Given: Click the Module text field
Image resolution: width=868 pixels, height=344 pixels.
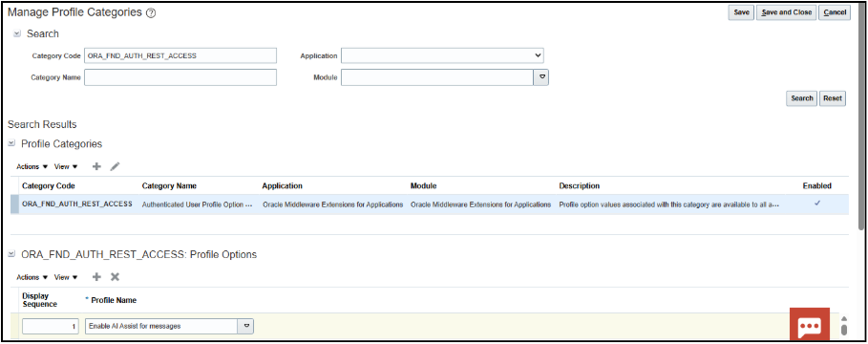Looking at the screenshot, I should (x=437, y=77).
